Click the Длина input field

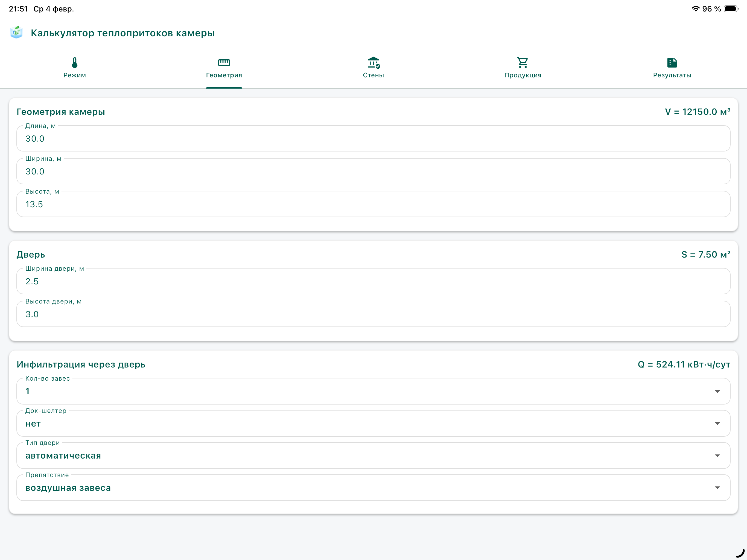pyautogui.click(x=373, y=138)
